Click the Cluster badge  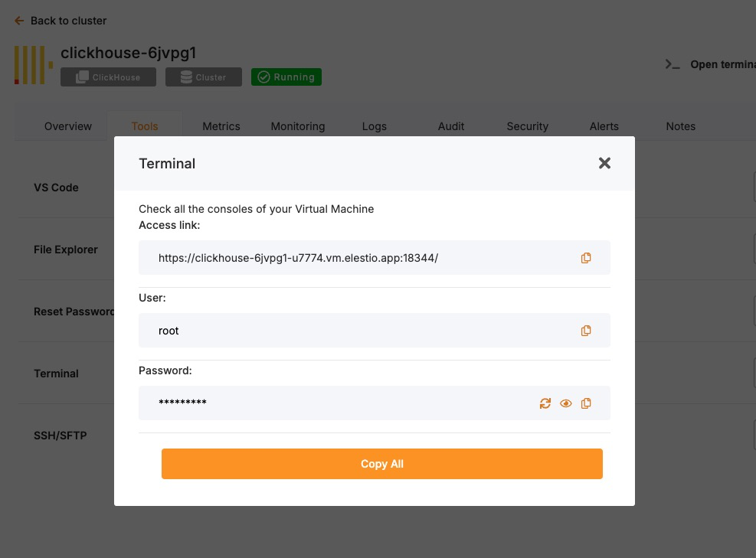click(x=203, y=77)
